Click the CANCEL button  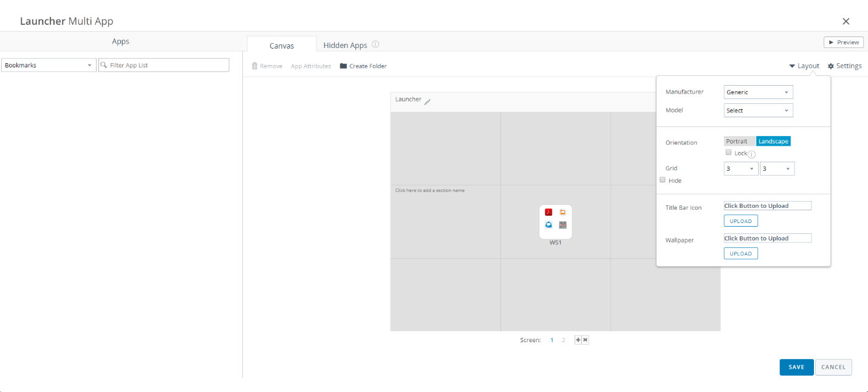point(833,367)
